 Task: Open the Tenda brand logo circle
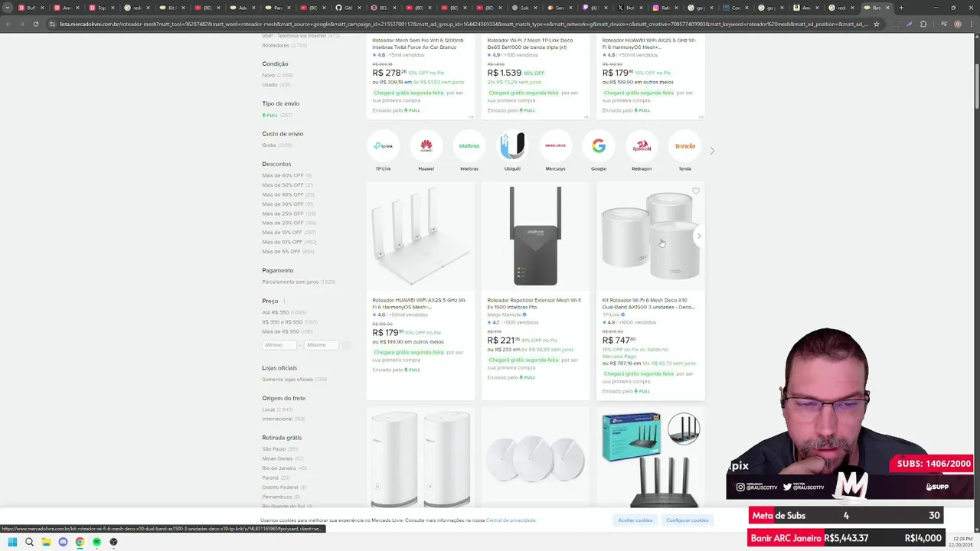click(684, 145)
